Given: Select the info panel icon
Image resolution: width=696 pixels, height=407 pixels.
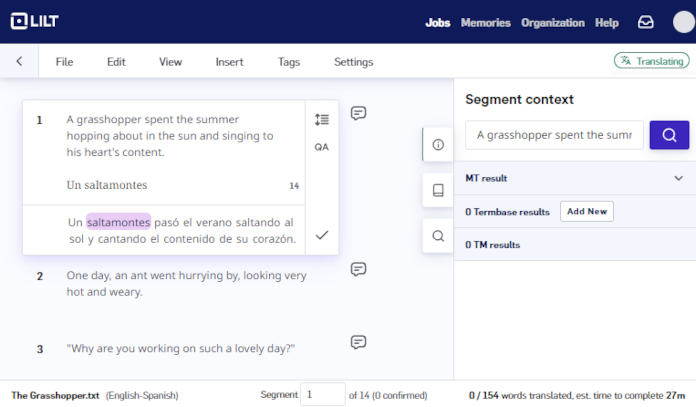Looking at the screenshot, I should tap(438, 145).
